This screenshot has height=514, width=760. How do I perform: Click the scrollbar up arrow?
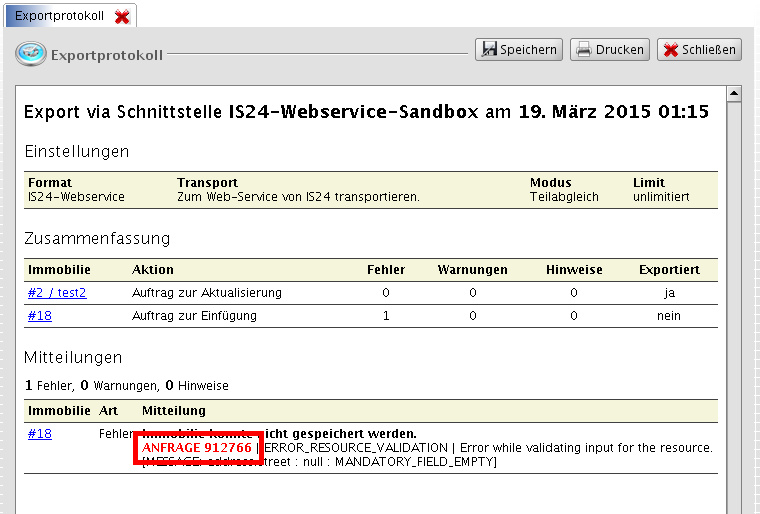(733, 95)
